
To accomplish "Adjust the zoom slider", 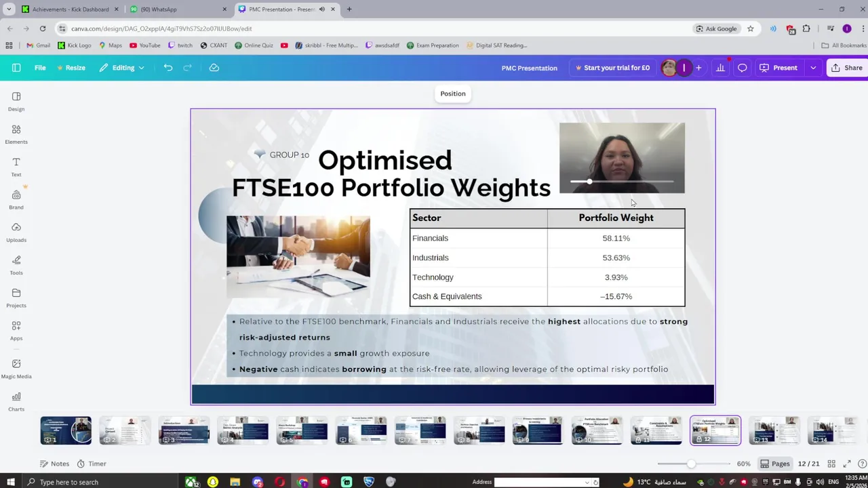I will click(691, 464).
